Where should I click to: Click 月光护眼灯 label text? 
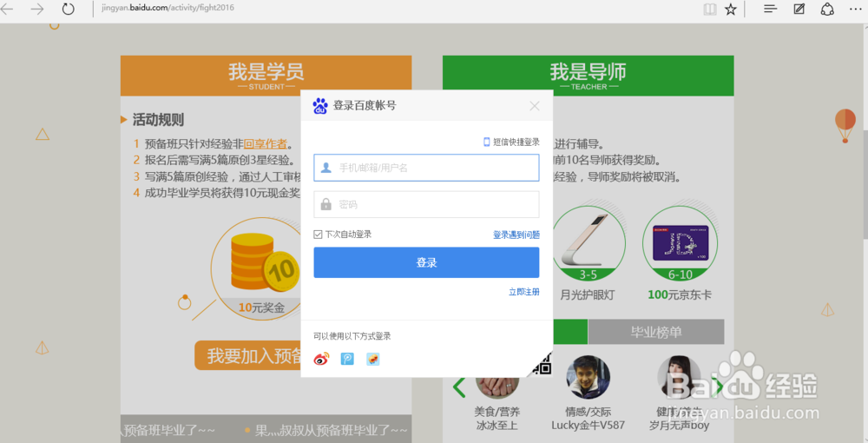[588, 295]
